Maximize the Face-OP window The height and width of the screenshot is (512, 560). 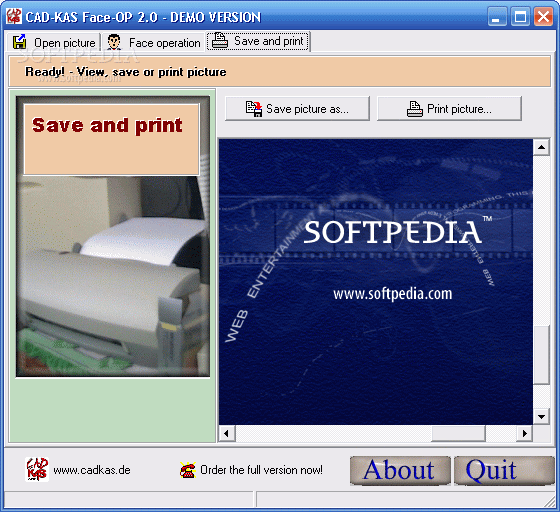click(520, 16)
